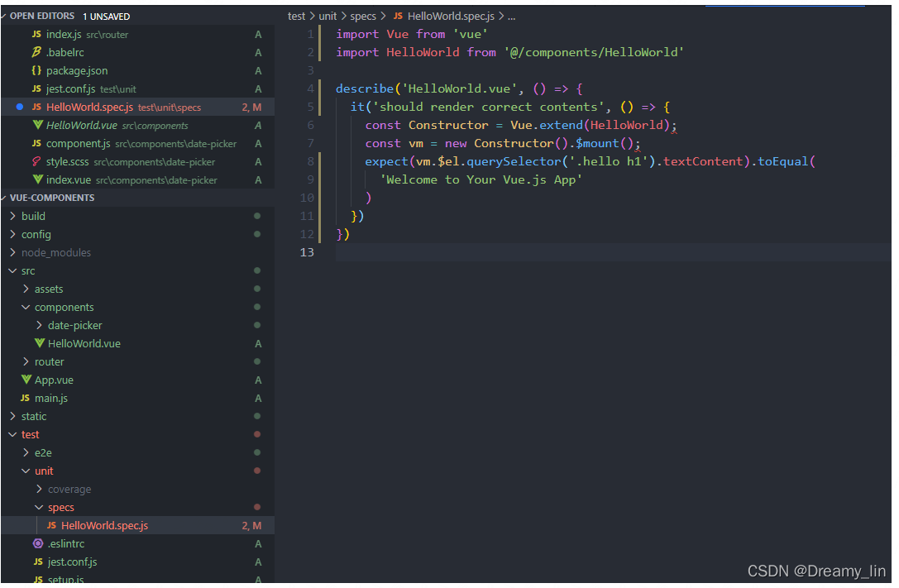Open index.vue date-picker from open editors

[x=137, y=179]
